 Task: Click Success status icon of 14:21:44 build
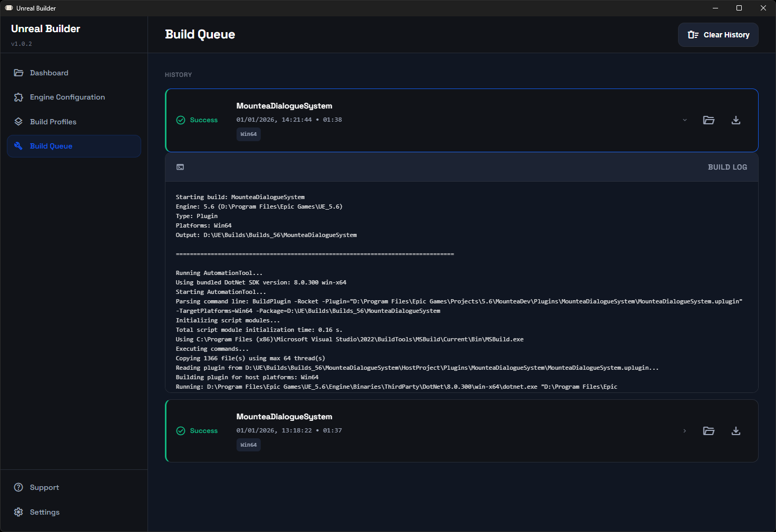click(181, 120)
